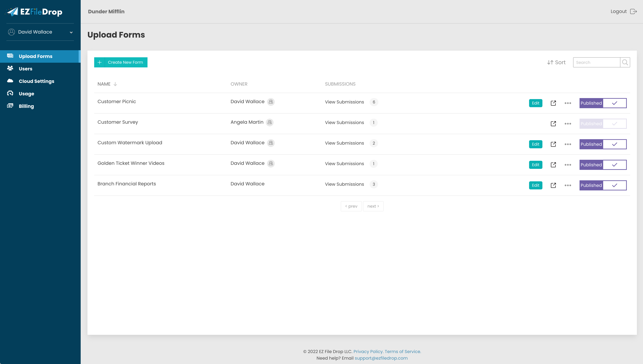Open Customer Picnic form in new window
Viewport: 643px width, 364px height.
tap(553, 103)
